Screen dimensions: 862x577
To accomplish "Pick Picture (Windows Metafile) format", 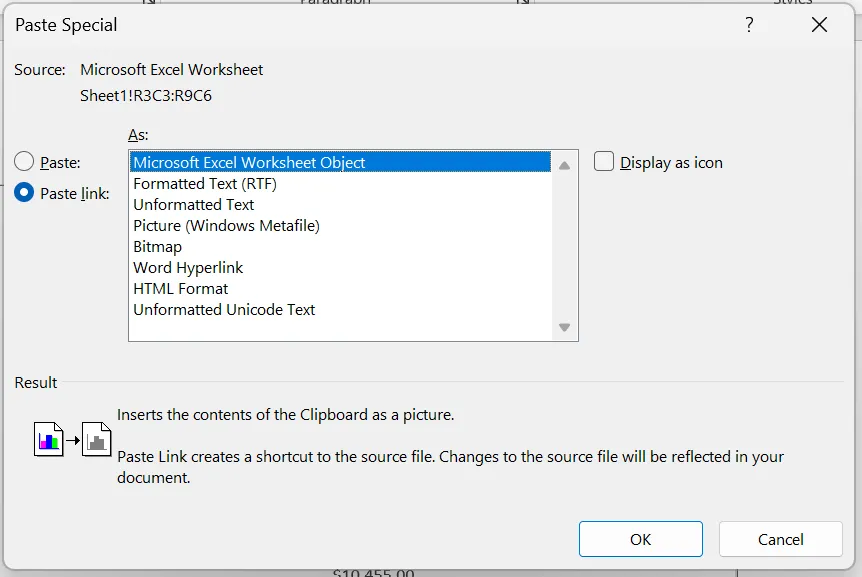I will click(x=226, y=226).
